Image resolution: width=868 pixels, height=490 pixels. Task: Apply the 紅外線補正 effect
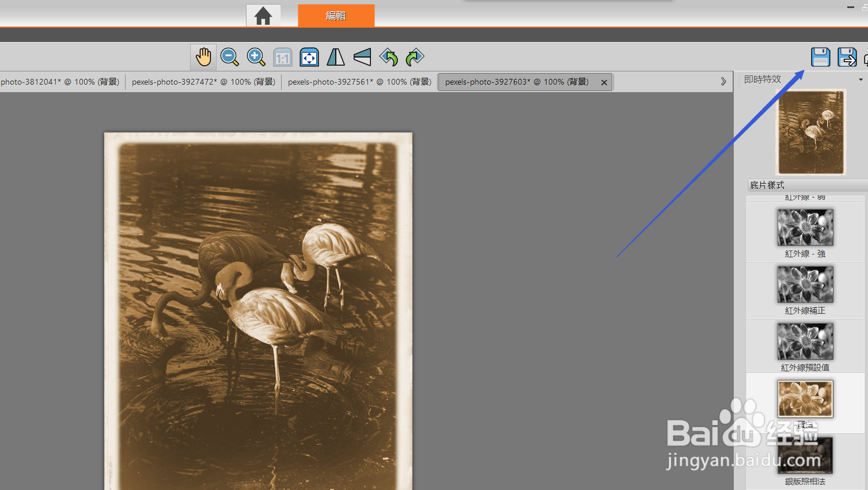click(x=805, y=290)
